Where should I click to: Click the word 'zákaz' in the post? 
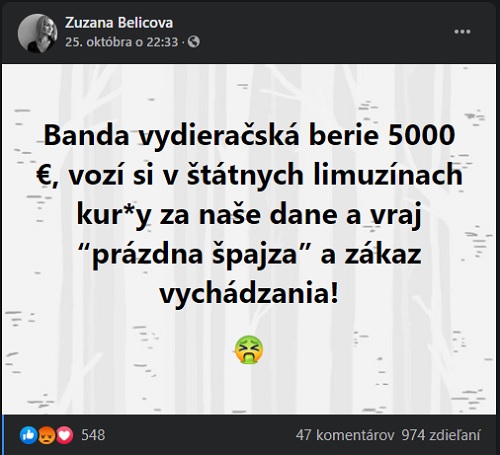[x=383, y=254]
